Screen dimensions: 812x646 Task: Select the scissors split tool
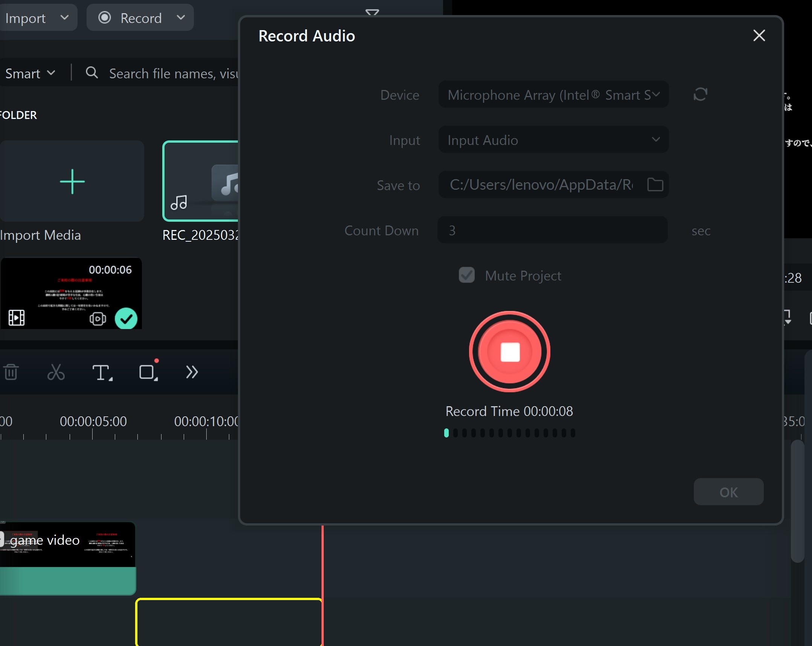coord(56,372)
